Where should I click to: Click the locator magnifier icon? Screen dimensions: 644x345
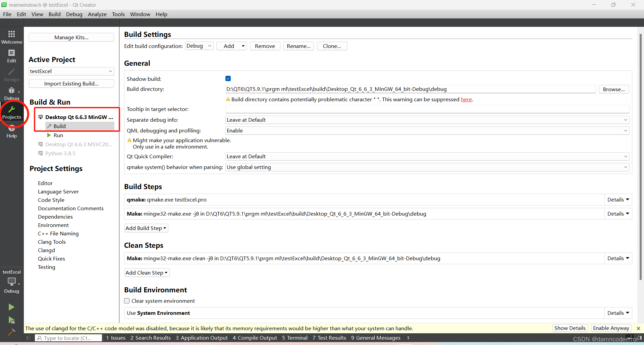(x=40, y=338)
